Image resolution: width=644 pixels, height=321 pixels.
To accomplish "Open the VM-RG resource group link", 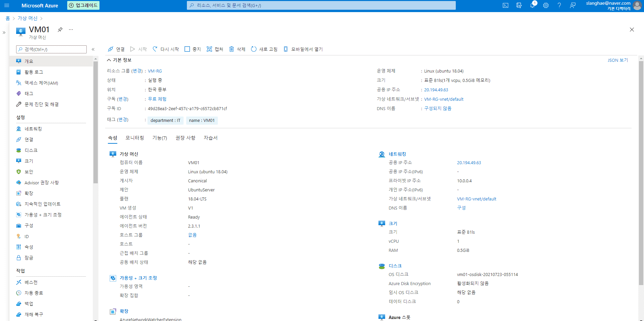I will pyautogui.click(x=155, y=71).
